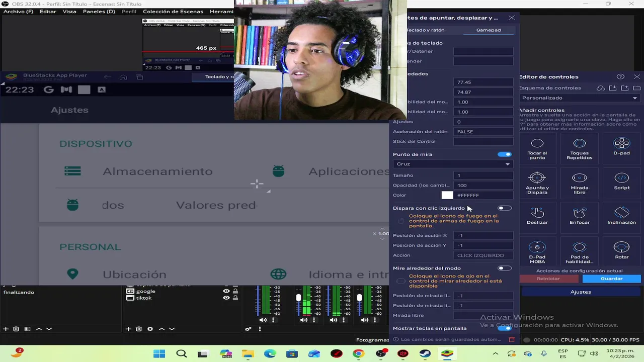The width and height of the screenshot is (644, 362).
Task: Choose the Enfocar zoom control
Action: click(x=580, y=217)
